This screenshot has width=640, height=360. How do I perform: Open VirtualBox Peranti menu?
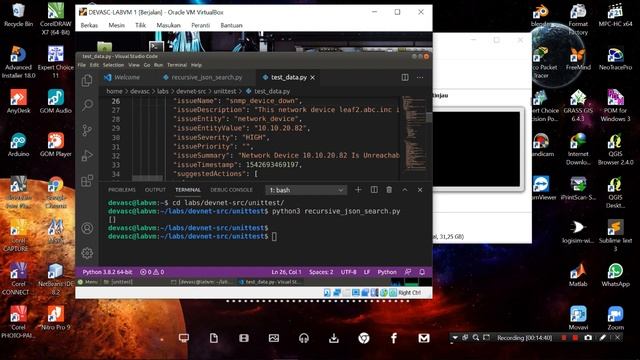[x=200, y=25]
